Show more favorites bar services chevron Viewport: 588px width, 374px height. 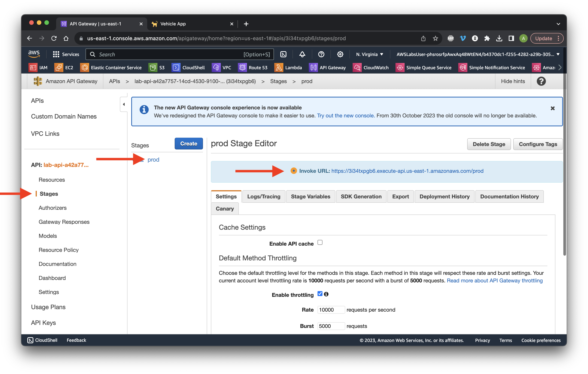pos(560,68)
